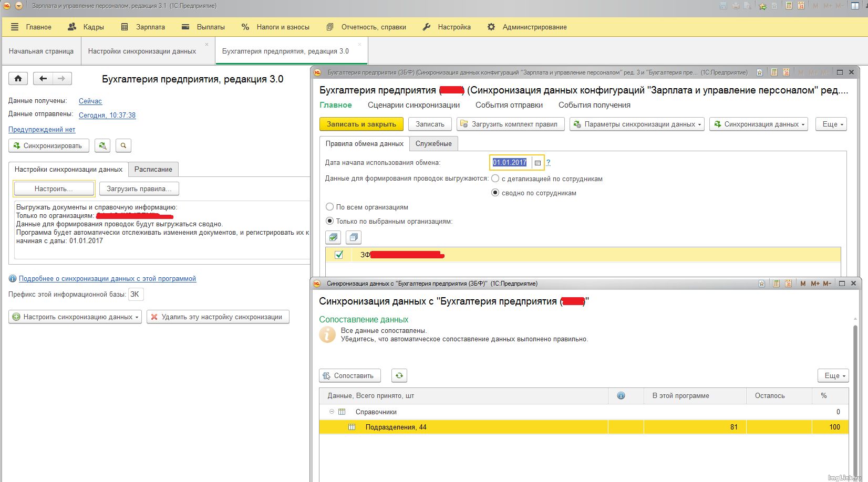Screen dimensions: 868x482
Task: Open the main menu orange arrow icon
Action: coord(18,6)
